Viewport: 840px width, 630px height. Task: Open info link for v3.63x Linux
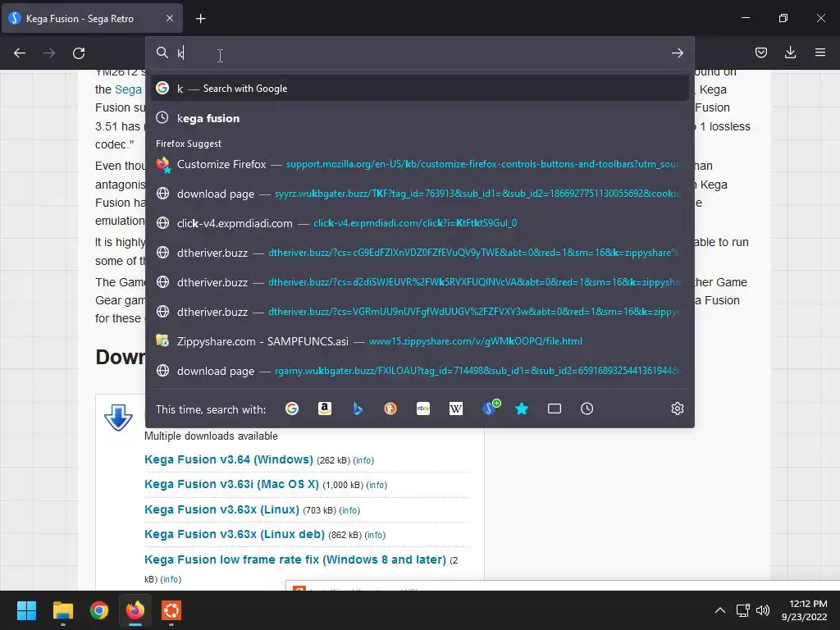coord(349,510)
